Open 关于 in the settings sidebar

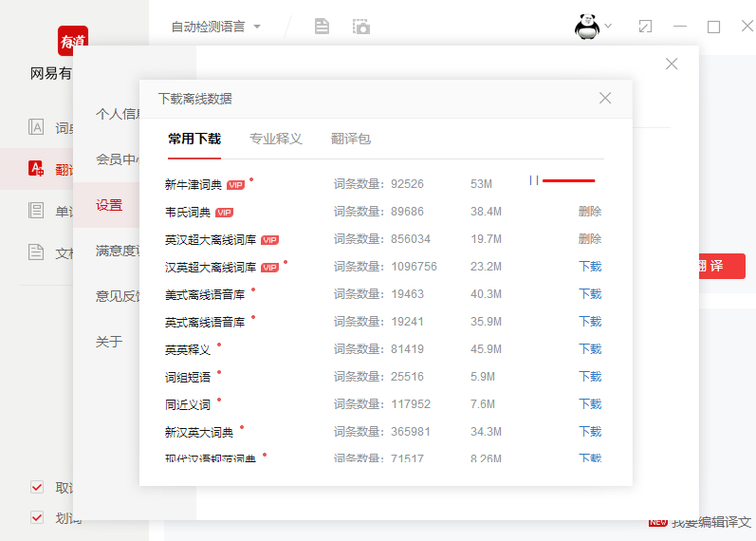coord(109,342)
